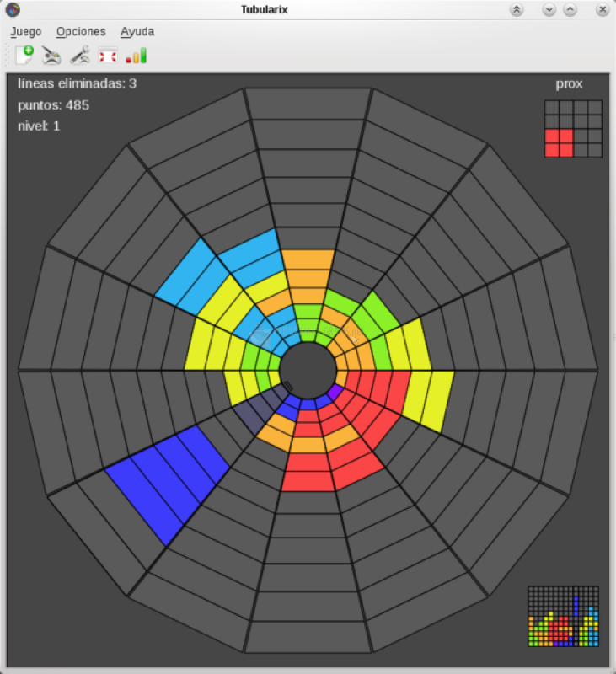This screenshot has width=616, height=674.
Task: Click the 'puntos: 485' score text
Action: tap(54, 105)
